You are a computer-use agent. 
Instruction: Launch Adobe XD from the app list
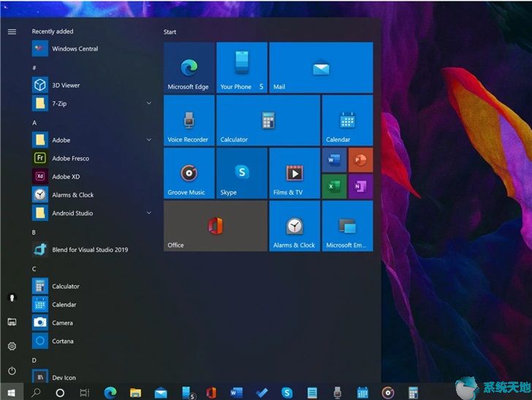pyautogui.click(x=91, y=176)
